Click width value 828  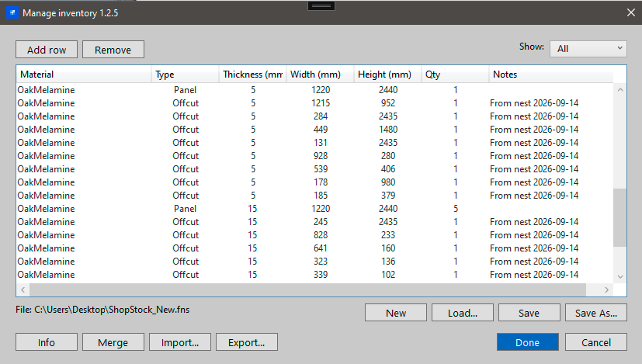pos(321,234)
